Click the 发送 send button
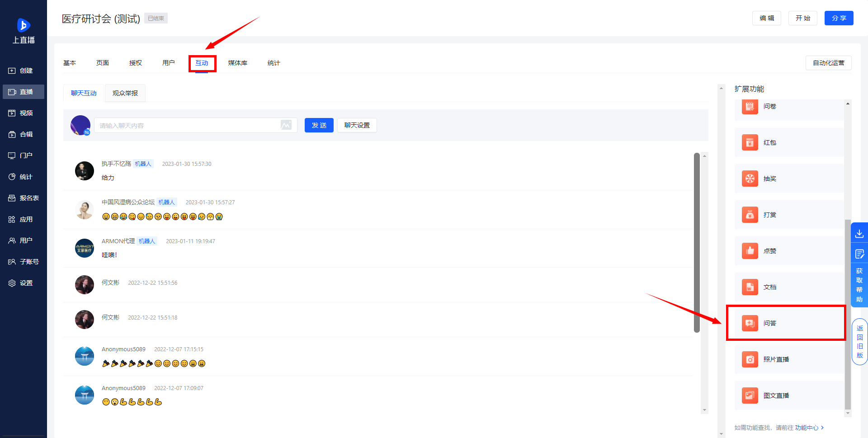This screenshot has height=438, width=868. tap(319, 125)
